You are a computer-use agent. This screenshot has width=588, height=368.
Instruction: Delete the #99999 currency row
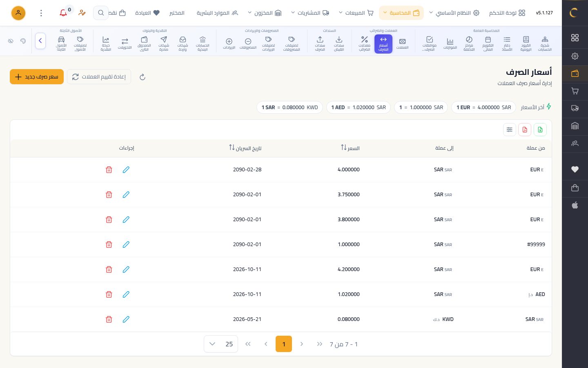[109, 245]
